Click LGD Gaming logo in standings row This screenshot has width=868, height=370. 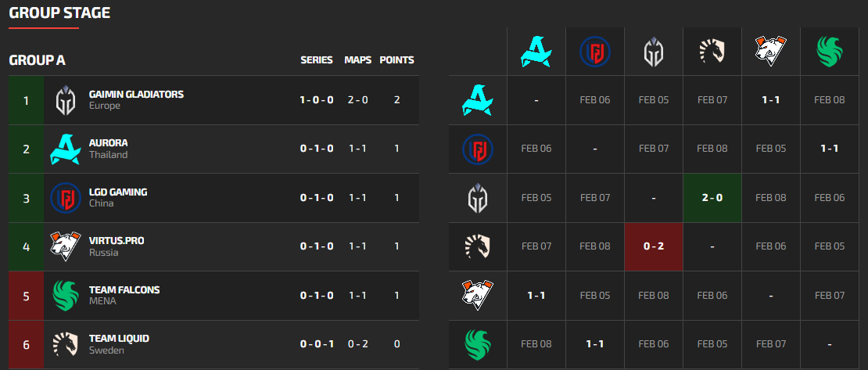(x=66, y=198)
